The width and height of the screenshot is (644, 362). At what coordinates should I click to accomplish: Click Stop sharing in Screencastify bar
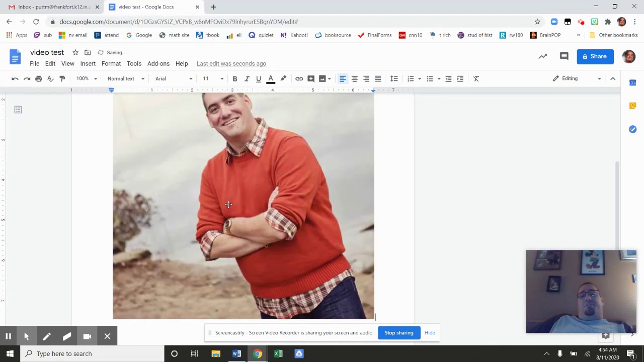click(398, 333)
